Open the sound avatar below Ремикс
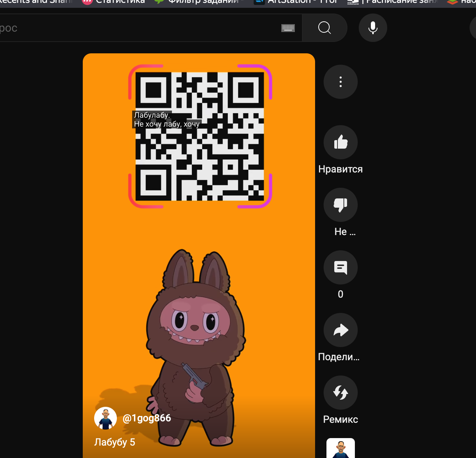This screenshot has width=476, height=458. pyautogui.click(x=341, y=448)
